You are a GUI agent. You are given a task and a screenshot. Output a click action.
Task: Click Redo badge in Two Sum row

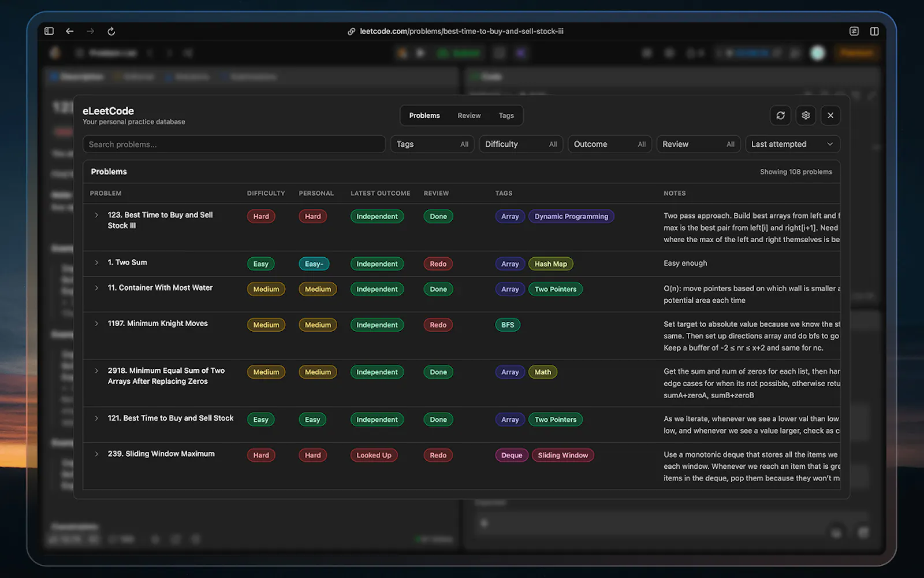coord(438,264)
